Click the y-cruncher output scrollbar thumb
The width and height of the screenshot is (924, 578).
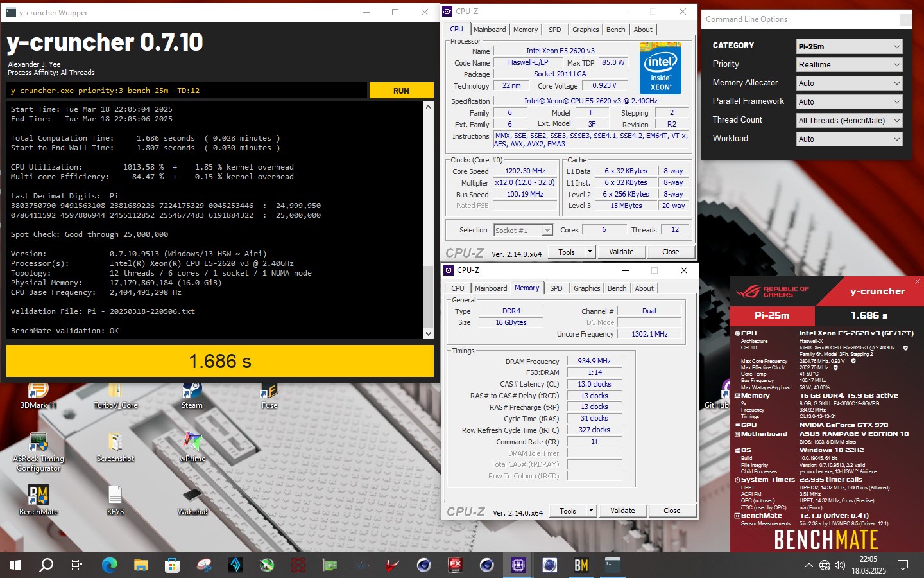click(428, 295)
